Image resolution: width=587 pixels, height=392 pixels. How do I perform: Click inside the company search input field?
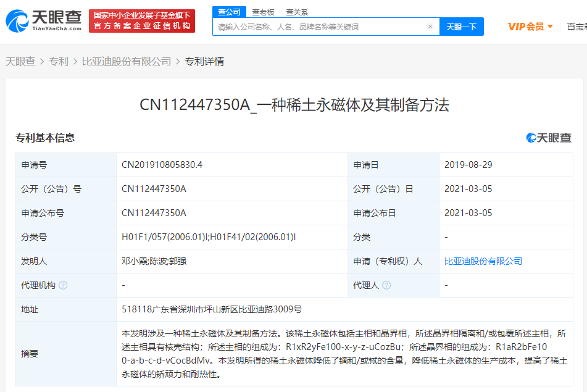(x=309, y=27)
